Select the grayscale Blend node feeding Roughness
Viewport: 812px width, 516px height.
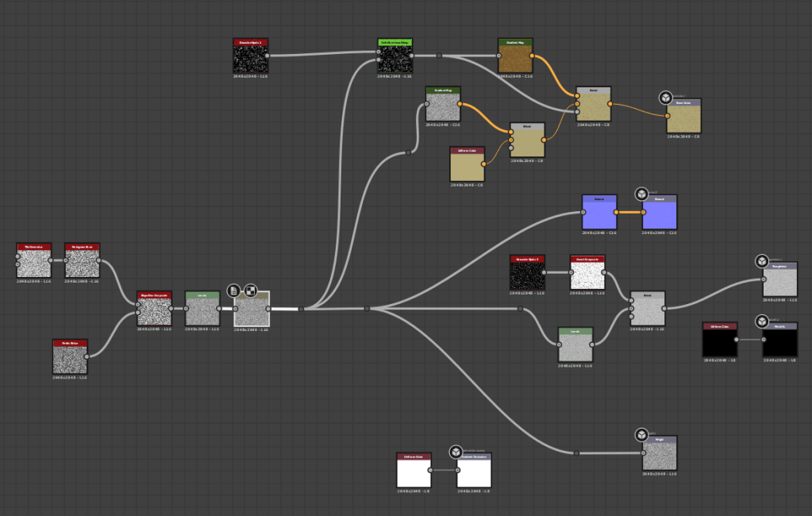[648, 310]
